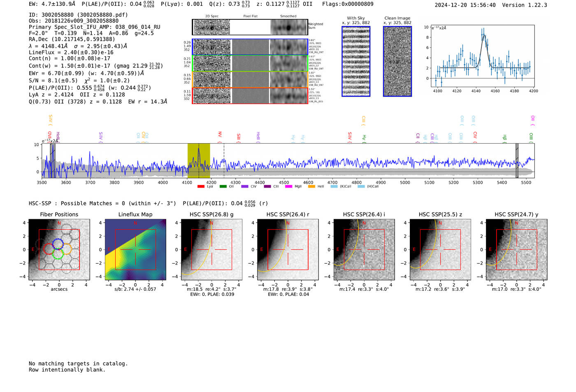Open the HSC SSP(24.7) y cutout
The image size is (576, 392).
pyautogui.click(x=517, y=249)
